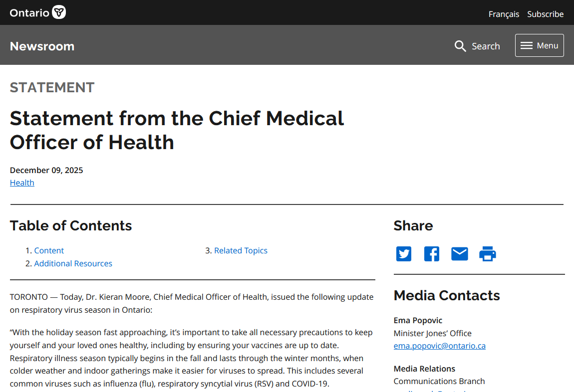Share statement by email icon
The width and height of the screenshot is (574, 392).
pos(460,254)
